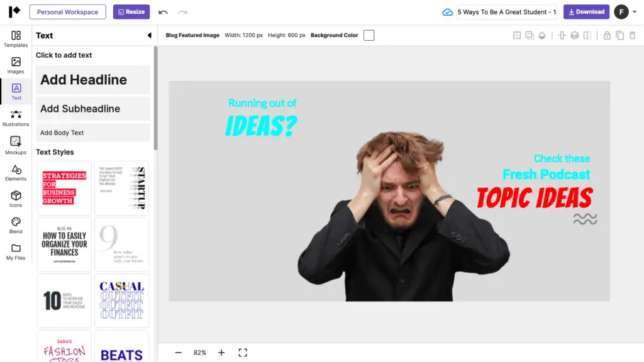Switch to the My Files tab
Screen dimensions: 644x362
point(16,251)
